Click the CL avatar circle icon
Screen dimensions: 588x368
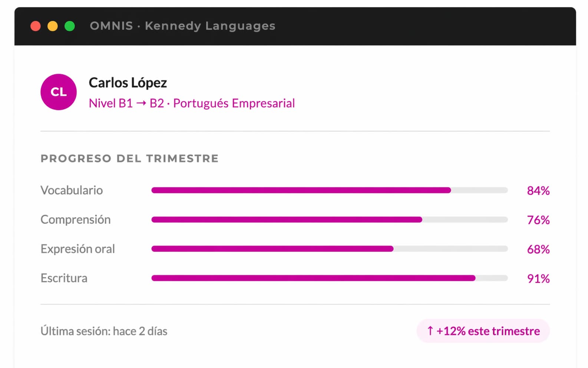click(x=58, y=92)
